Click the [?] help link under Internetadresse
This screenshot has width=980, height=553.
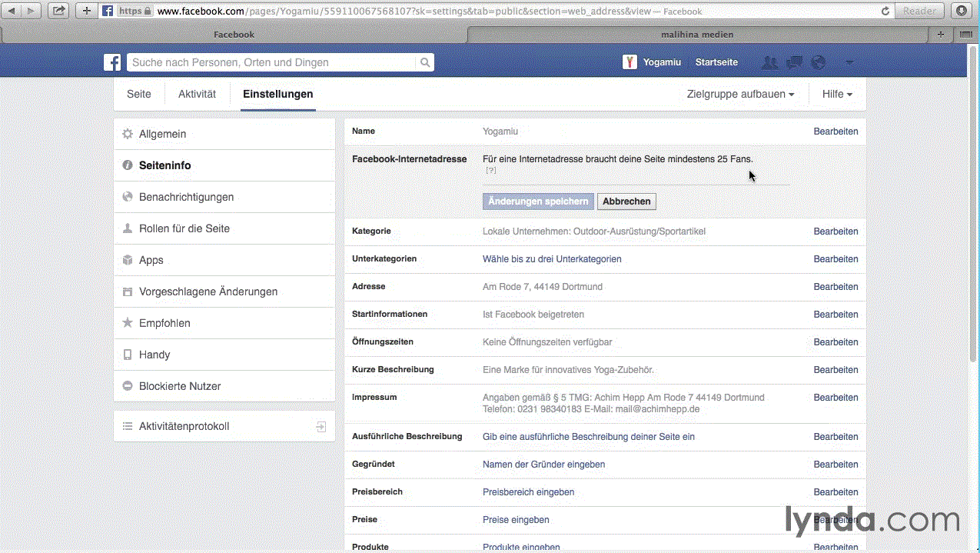click(491, 170)
